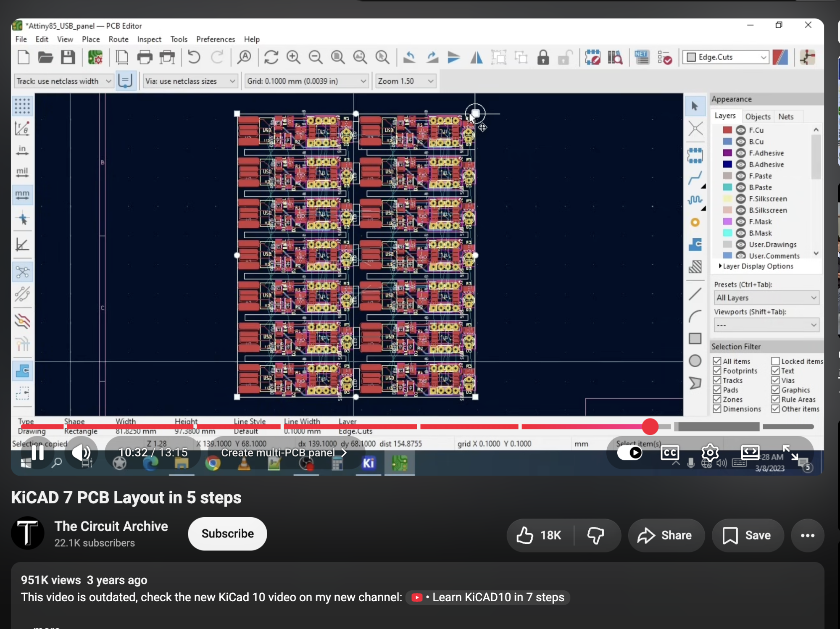Select the Draw Rectangle tool
840x629 pixels.
click(x=695, y=338)
